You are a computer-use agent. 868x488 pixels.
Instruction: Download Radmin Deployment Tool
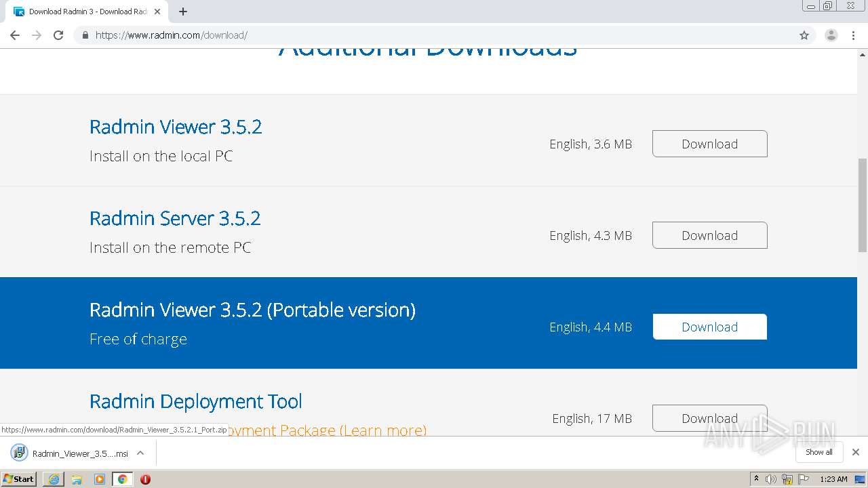(x=709, y=418)
